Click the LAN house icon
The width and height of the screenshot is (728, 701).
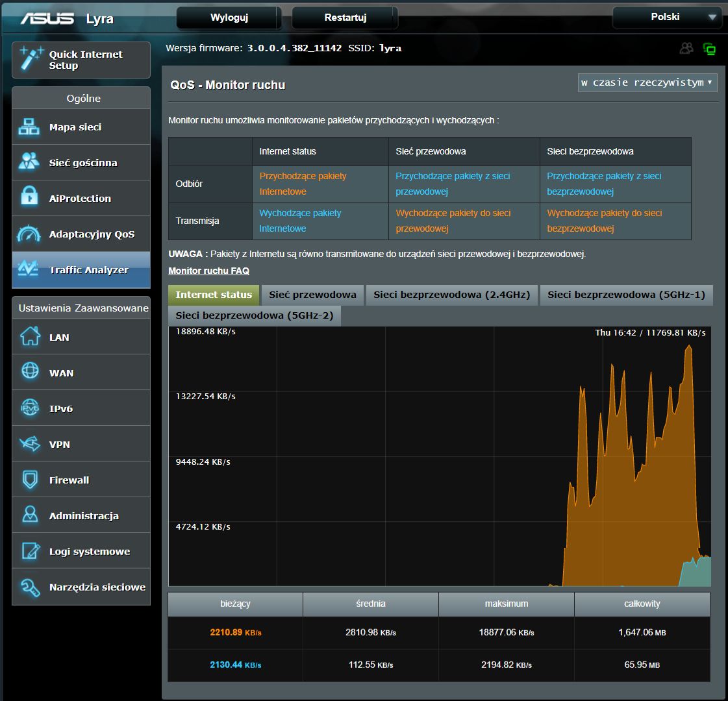30,336
